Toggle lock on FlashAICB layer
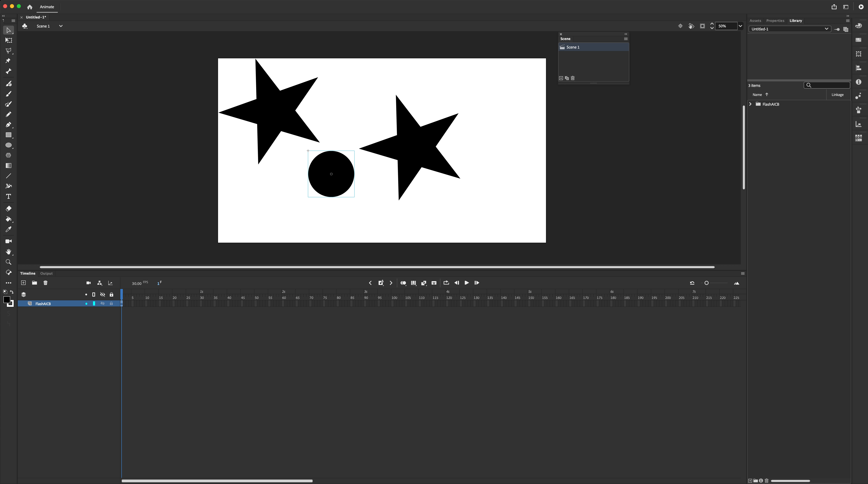The height and width of the screenshot is (484, 868). tap(111, 304)
